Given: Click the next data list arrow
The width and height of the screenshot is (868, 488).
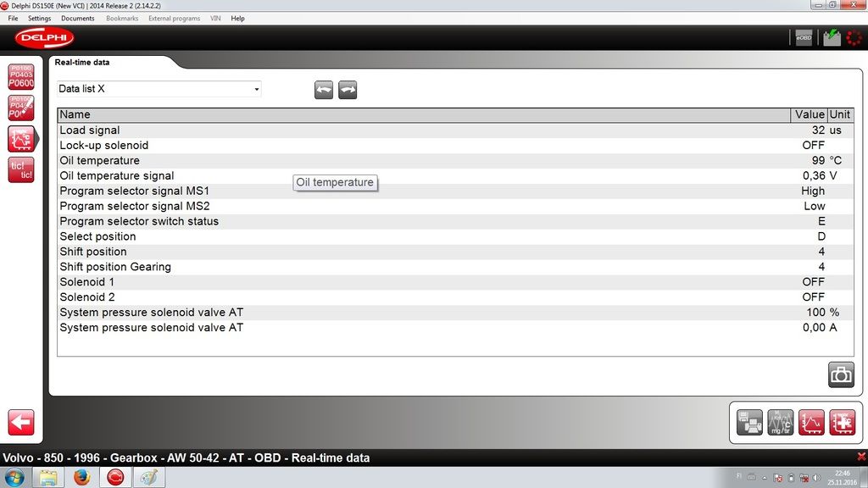Looking at the screenshot, I should (348, 90).
